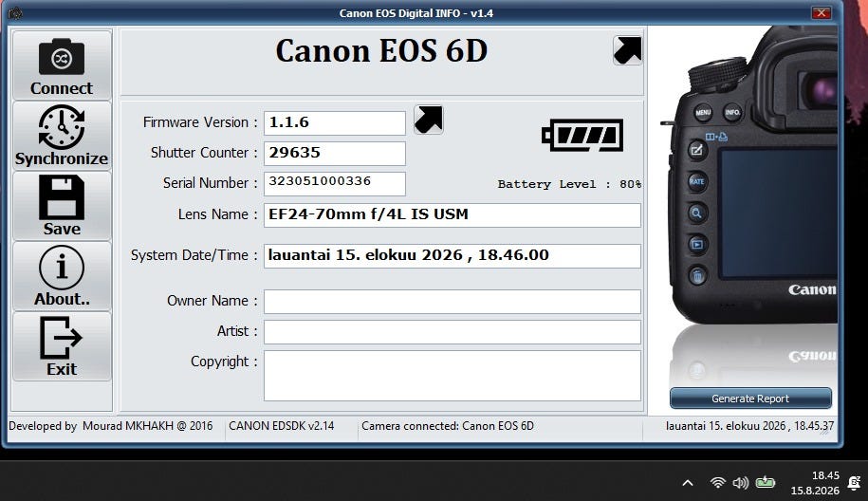The height and width of the screenshot is (501, 868).
Task: Open the About.. dialog
Action: [62, 276]
